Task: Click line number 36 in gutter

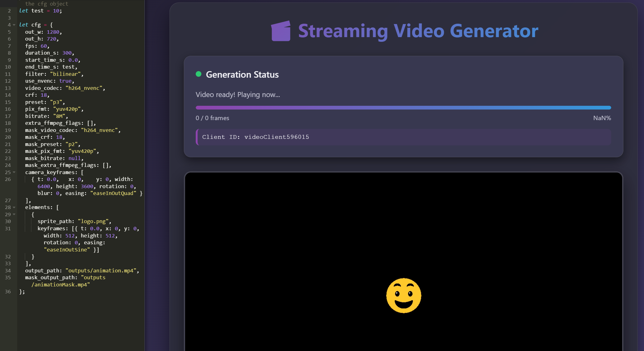Action: 8,291
